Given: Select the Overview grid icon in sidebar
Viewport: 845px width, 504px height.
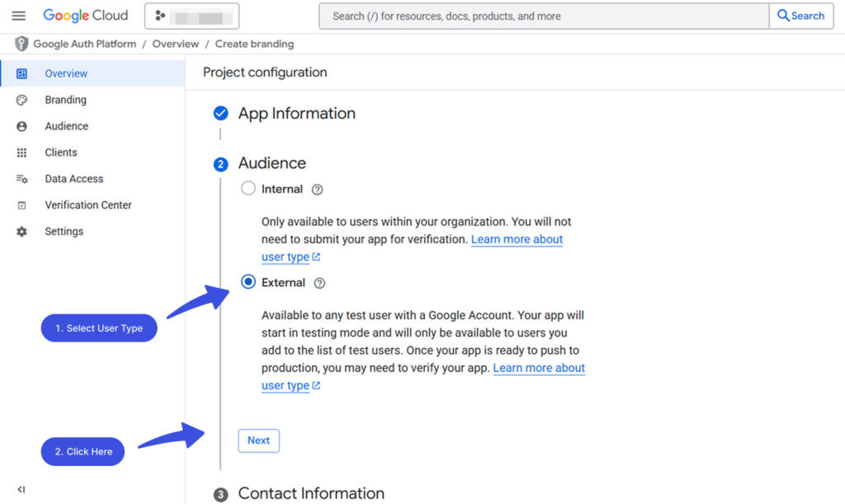Looking at the screenshot, I should 21,73.
